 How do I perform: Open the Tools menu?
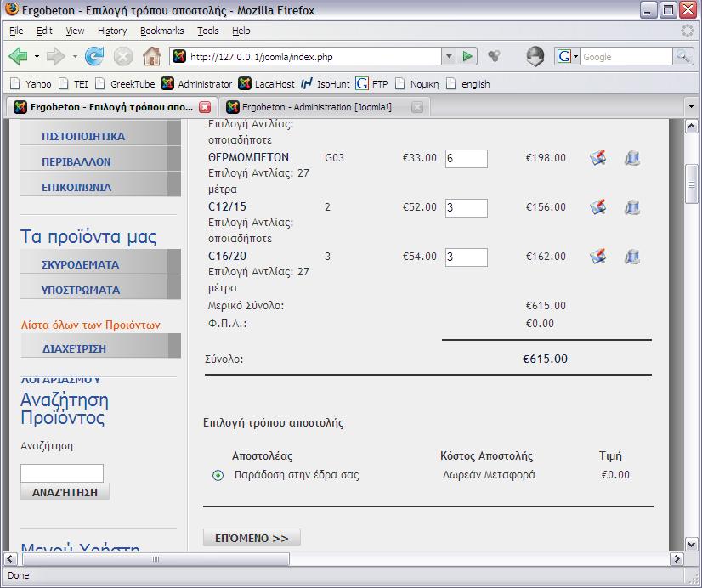pyautogui.click(x=208, y=31)
